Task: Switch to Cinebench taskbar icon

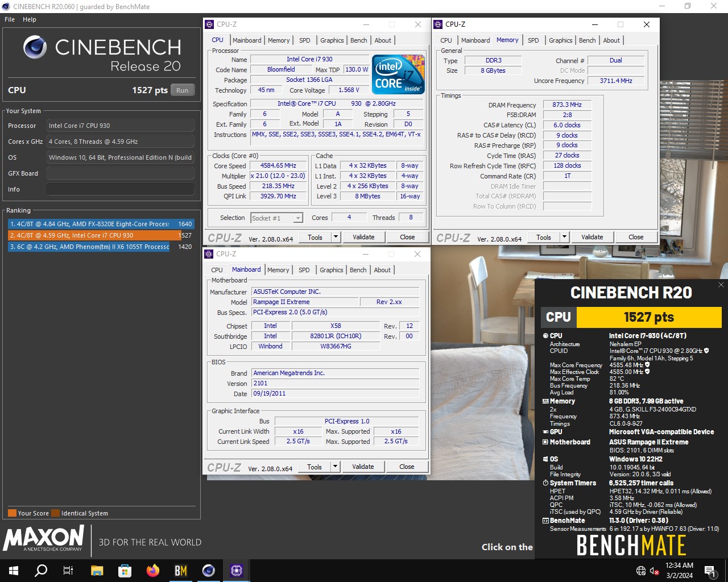Action: (209, 571)
